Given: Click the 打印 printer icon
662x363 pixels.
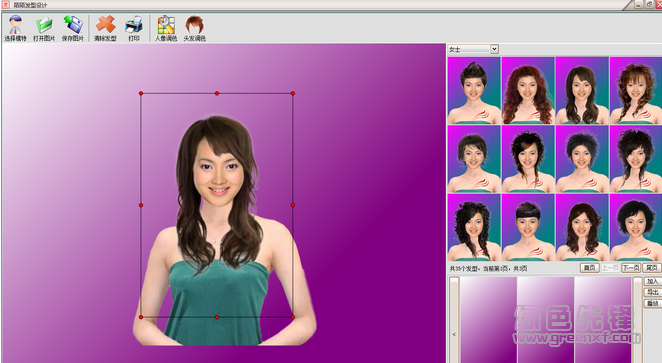Looking at the screenshot, I should pos(134,28).
